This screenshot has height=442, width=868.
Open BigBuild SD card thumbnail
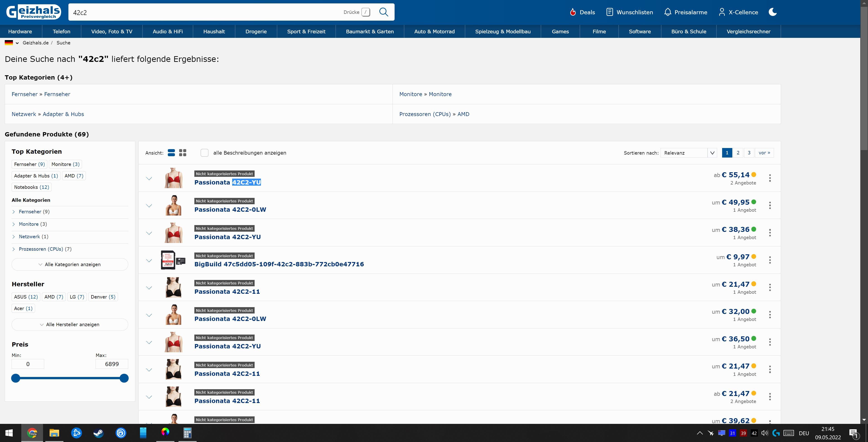[173, 260]
